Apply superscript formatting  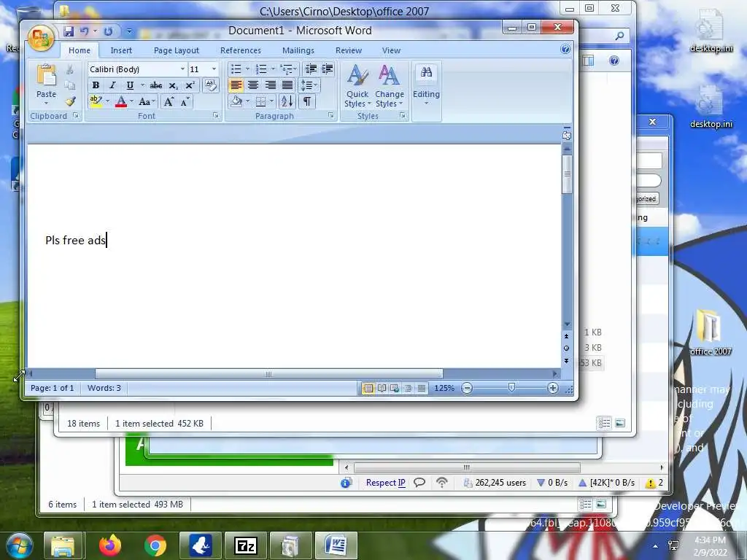[x=190, y=85]
